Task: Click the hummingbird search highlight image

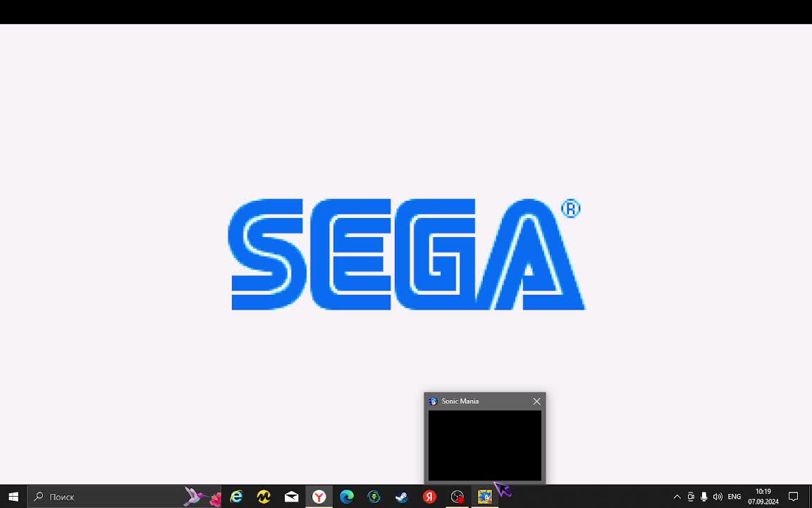Action: pos(202,497)
